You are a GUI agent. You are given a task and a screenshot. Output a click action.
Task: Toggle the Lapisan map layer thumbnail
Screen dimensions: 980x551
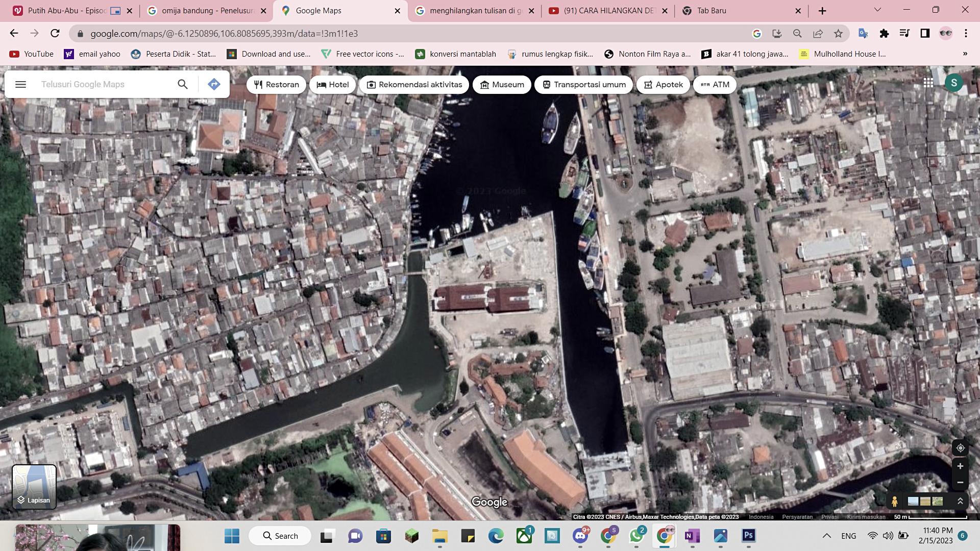[x=34, y=487]
